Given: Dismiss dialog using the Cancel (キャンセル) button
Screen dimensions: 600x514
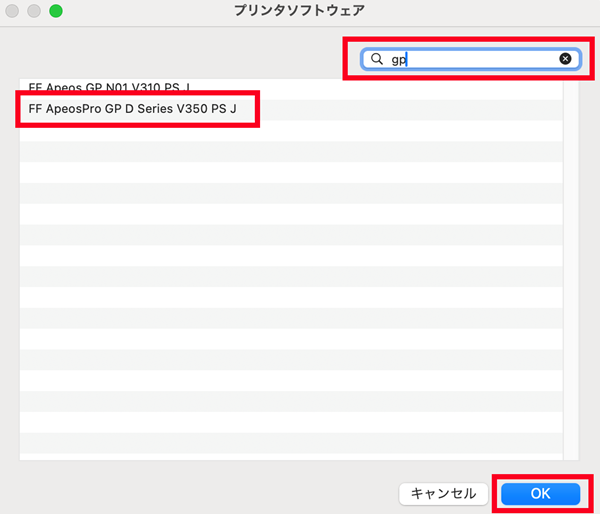Looking at the screenshot, I should pos(444,493).
